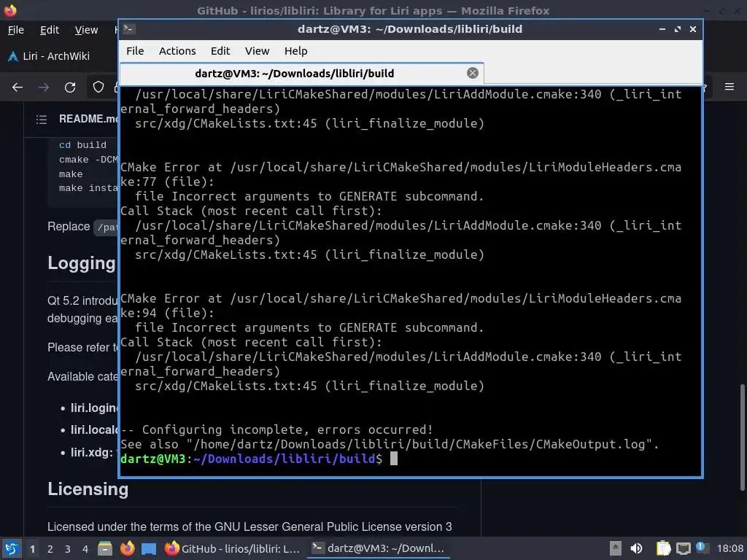Viewport: 747px width, 560px height.
Task: Select the dartz@VM3 terminal tab
Action: coord(301,74)
